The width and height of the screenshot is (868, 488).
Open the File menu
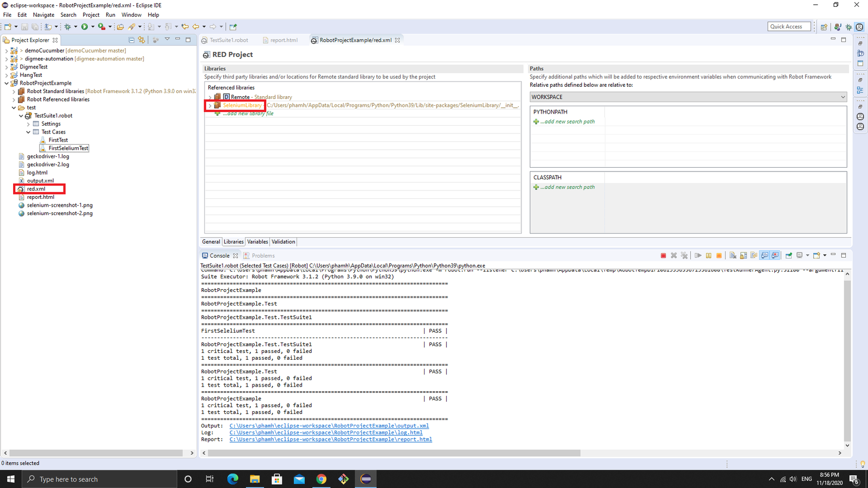pos(7,15)
